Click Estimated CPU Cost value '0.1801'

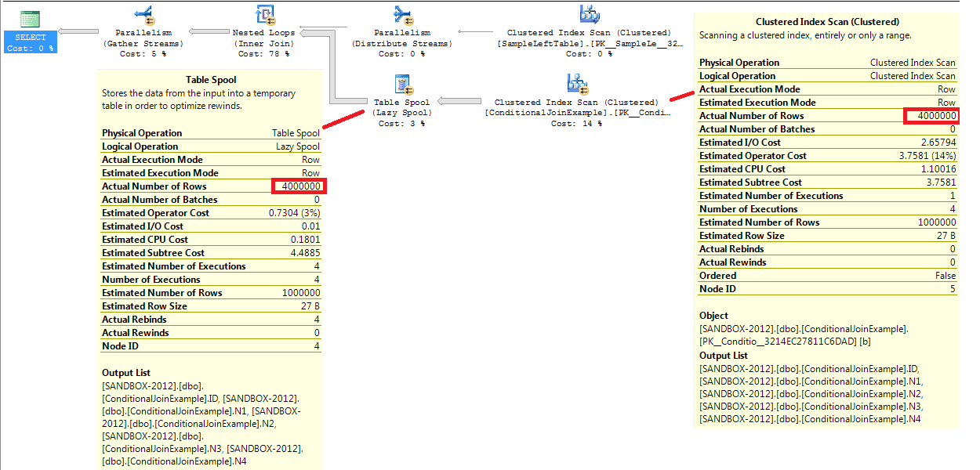click(305, 240)
